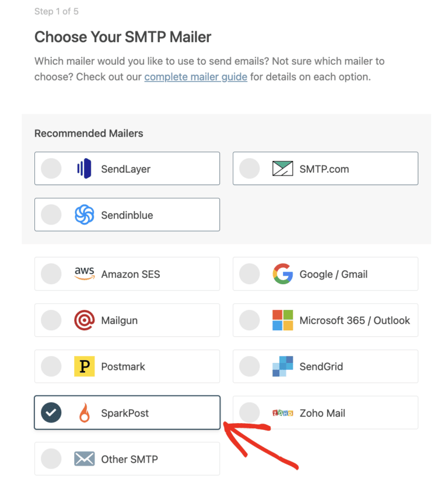Open the complete mailer guide link

pos(196,77)
